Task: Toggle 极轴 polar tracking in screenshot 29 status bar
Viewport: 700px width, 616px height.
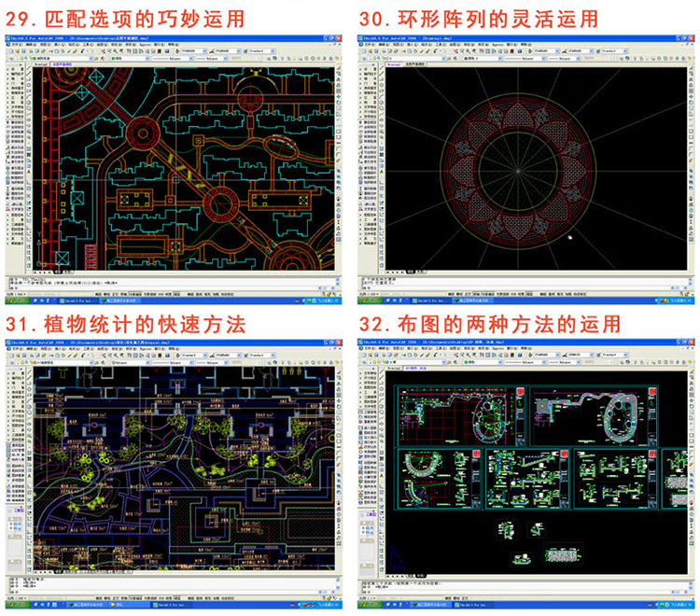Action: pyautogui.click(x=123, y=294)
